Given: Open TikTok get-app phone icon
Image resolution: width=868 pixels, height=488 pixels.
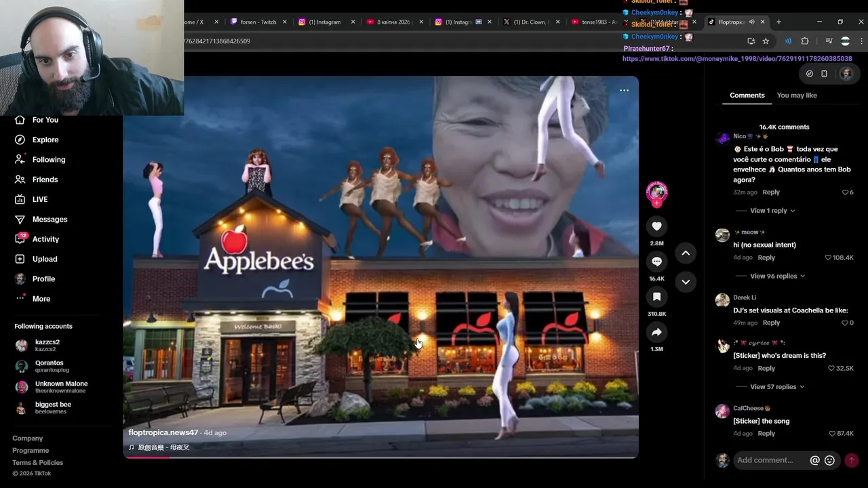Looking at the screenshot, I should pyautogui.click(x=824, y=74).
